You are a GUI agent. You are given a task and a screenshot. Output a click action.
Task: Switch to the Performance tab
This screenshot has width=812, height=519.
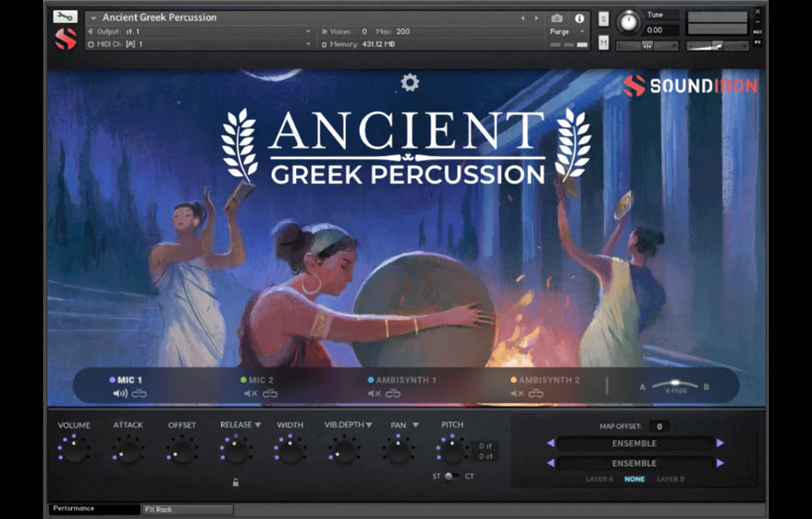(94, 509)
